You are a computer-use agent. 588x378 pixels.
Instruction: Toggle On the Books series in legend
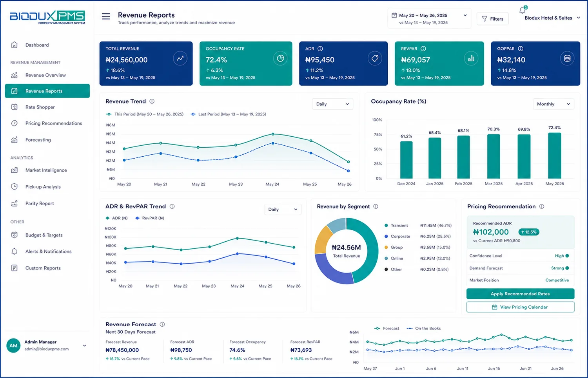click(x=424, y=328)
